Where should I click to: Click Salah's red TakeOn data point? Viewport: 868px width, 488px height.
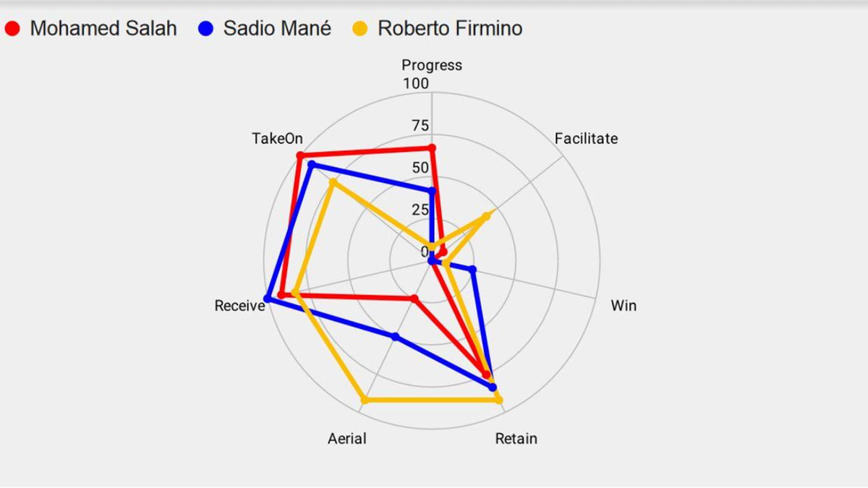(299, 157)
